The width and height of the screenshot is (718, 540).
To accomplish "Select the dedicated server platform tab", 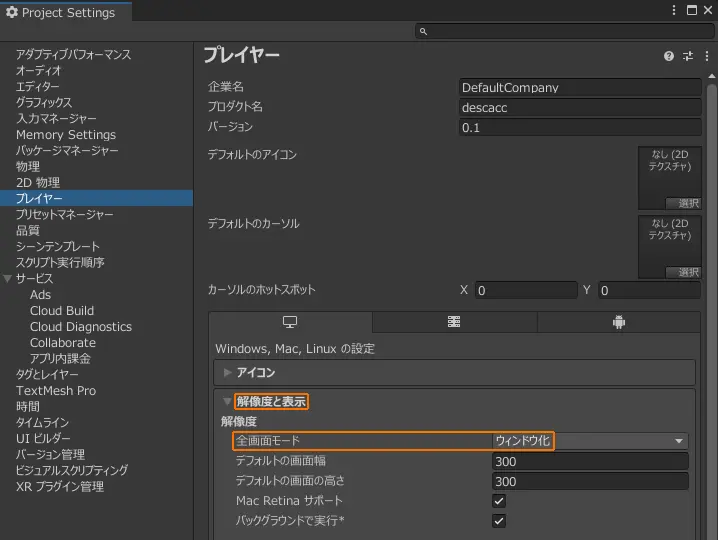I will [x=454, y=322].
